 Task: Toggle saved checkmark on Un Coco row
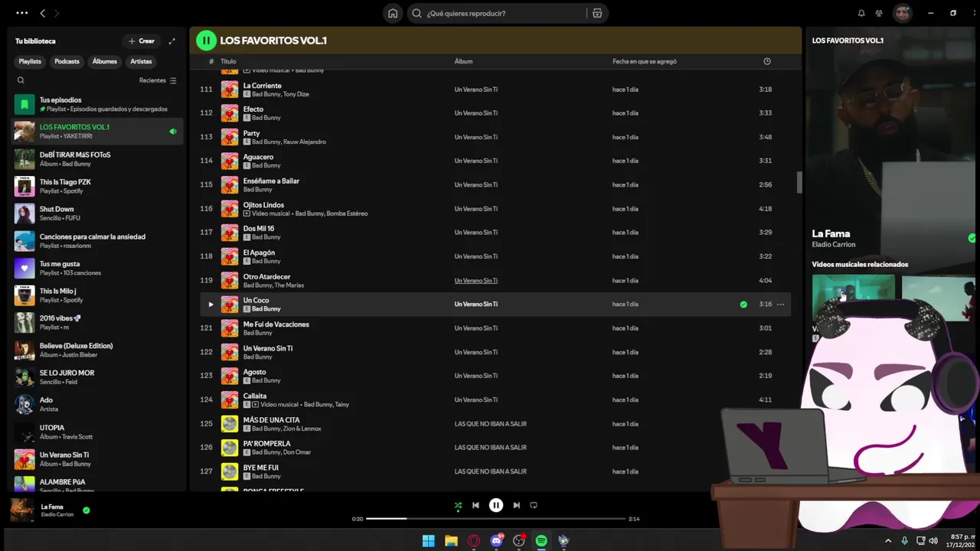(x=743, y=305)
